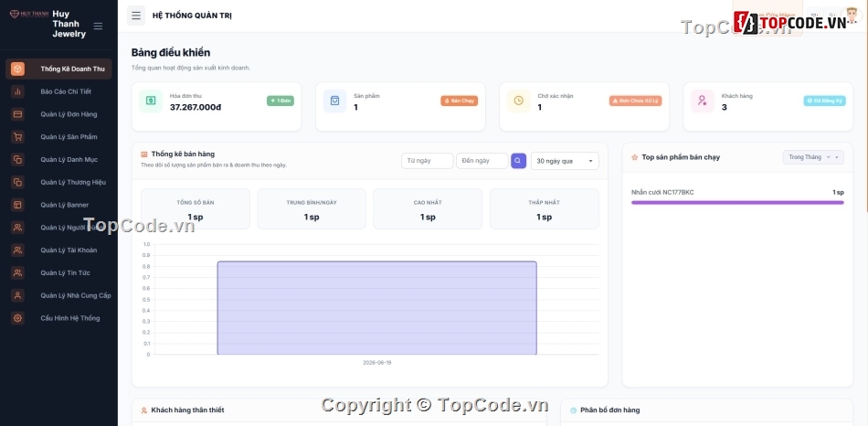Open the Trong Tháng period dropdown
This screenshot has width=868, height=426.
point(812,157)
